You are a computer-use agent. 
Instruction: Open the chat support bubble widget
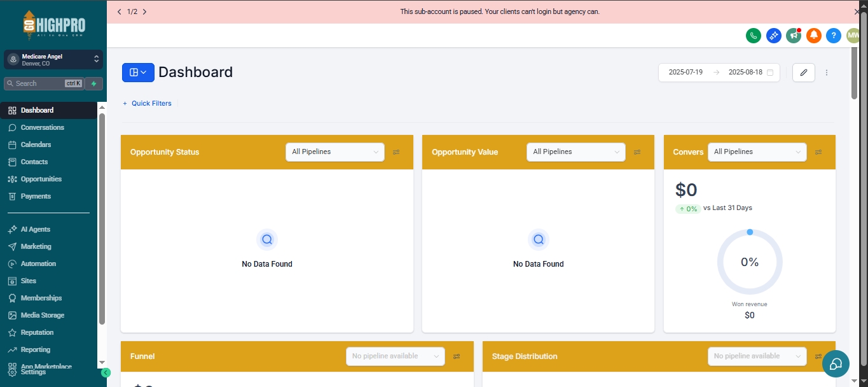click(x=836, y=364)
